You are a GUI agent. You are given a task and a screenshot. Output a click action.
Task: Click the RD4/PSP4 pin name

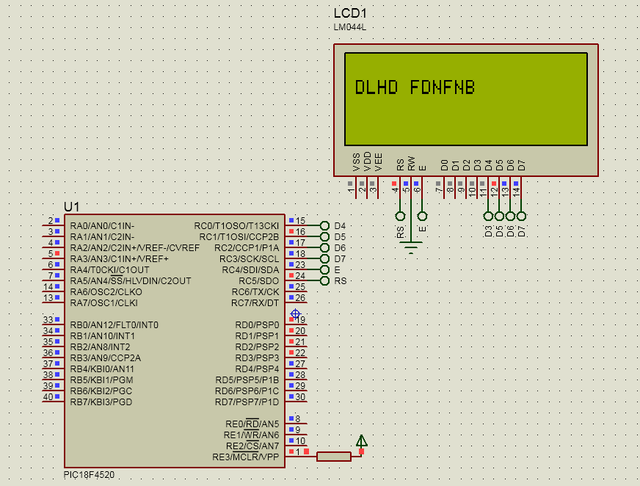(257, 369)
